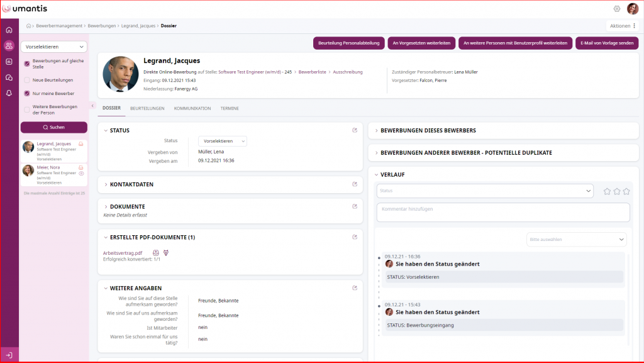Uncheck 'Nur meine Bewerber' checkbox
The width and height of the screenshot is (644, 363).
26,93
